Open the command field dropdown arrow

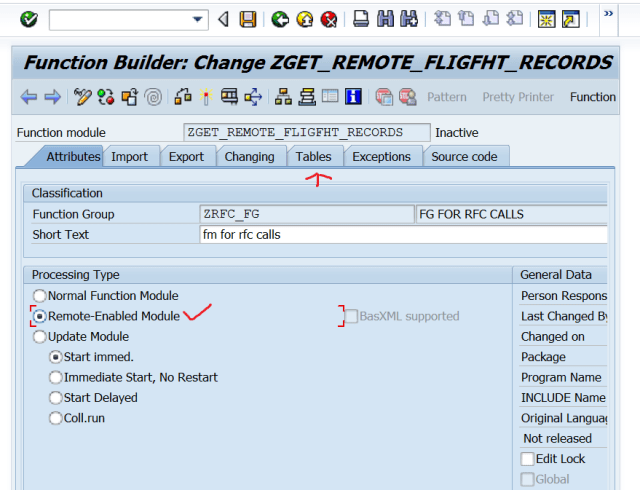coord(198,19)
